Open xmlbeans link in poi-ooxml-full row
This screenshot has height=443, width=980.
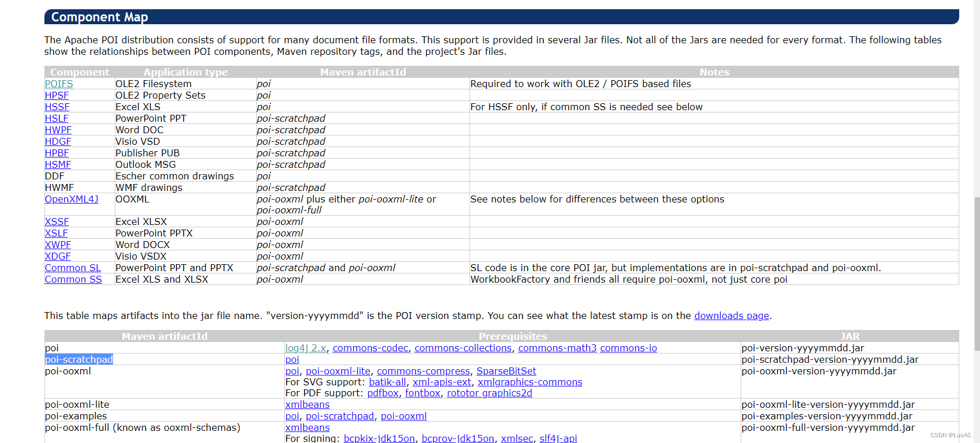tap(307, 427)
